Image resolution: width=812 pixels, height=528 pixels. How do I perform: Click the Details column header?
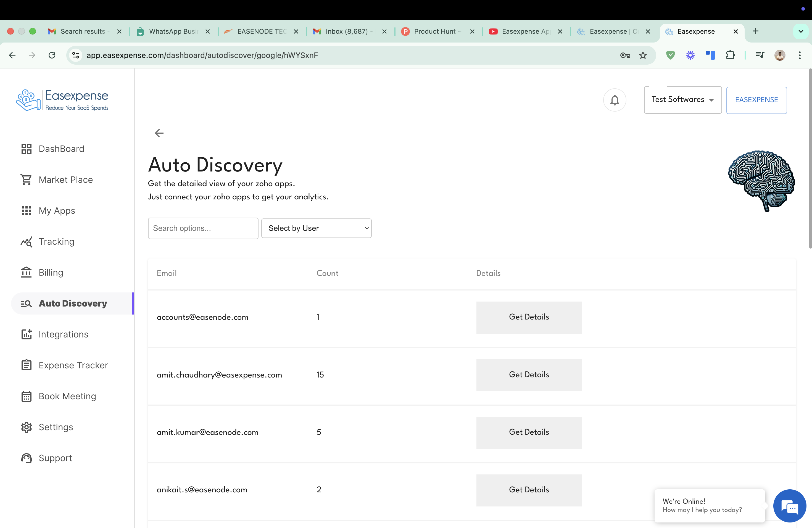tap(488, 273)
